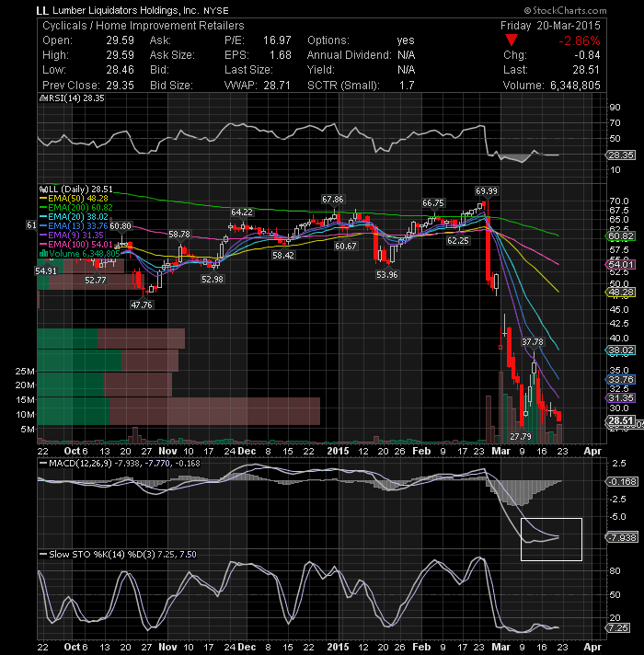Select the LL ticker symbol in the header
644x655 pixels.
coord(42,10)
